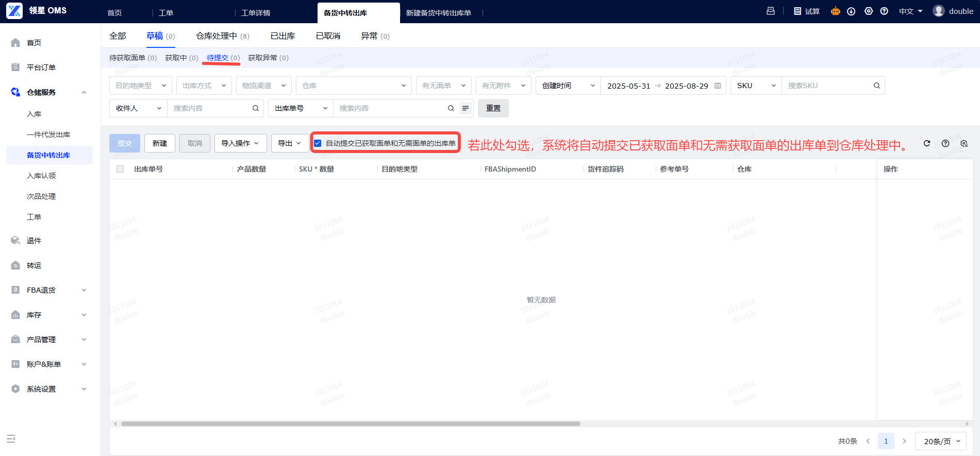980x456 pixels.
Task: Open batch search list icon
Action: pyautogui.click(x=466, y=108)
